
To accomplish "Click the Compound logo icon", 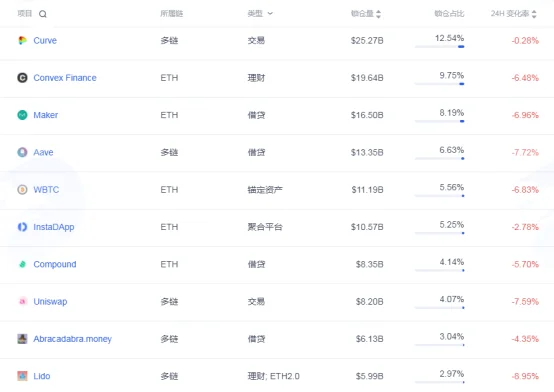I will tap(22, 264).
